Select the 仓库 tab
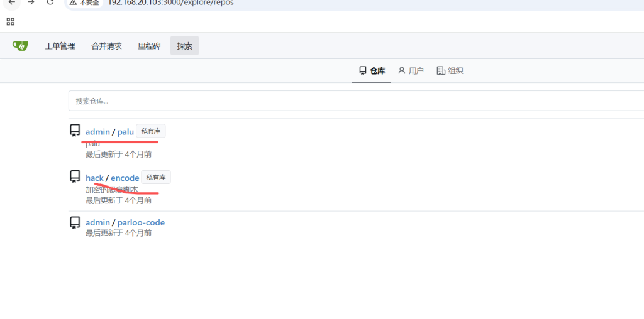This screenshot has height=319, width=644. point(372,71)
